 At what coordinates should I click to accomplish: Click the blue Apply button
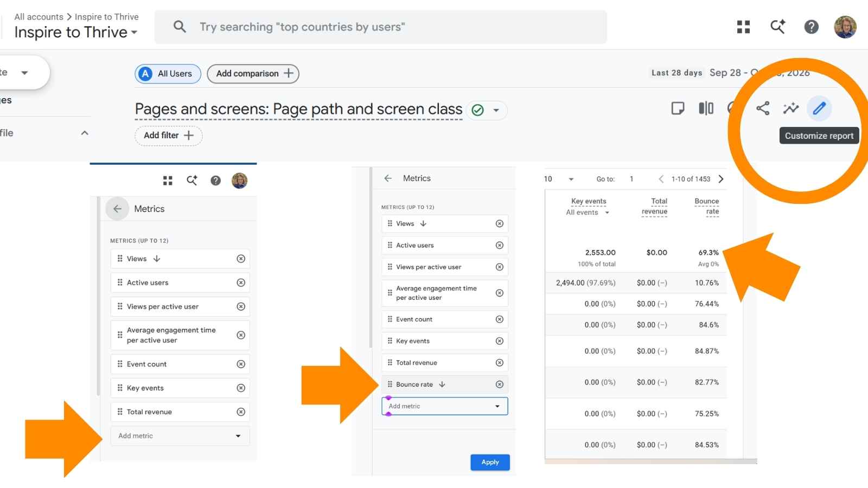490,462
